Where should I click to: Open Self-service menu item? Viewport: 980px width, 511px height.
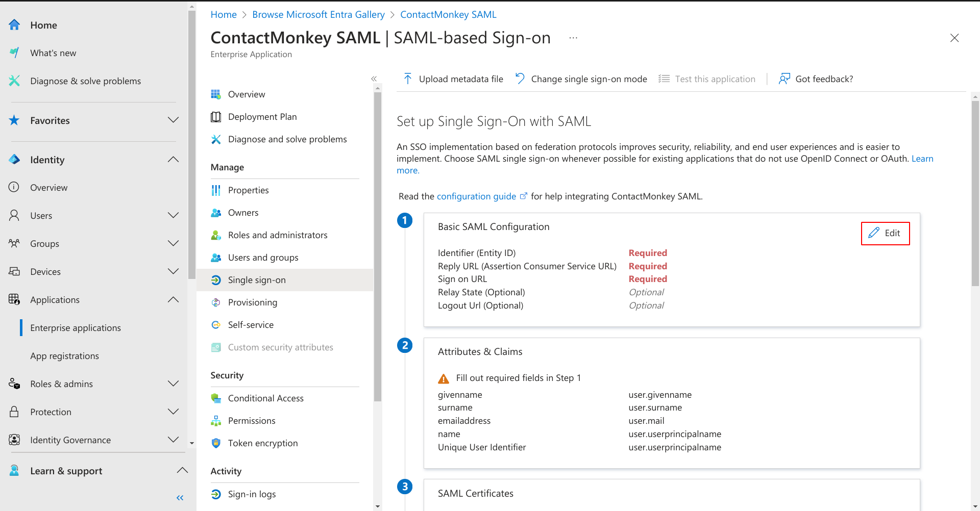[251, 325]
